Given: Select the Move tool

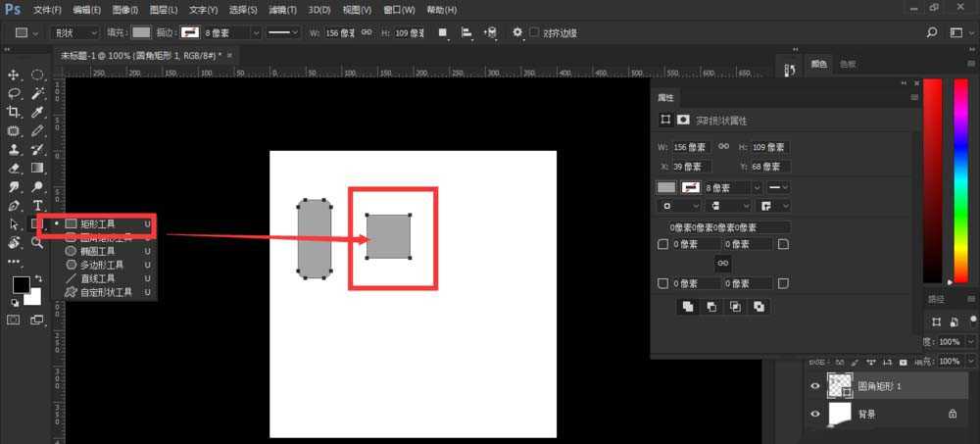Looking at the screenshot, I should [15, 75].
